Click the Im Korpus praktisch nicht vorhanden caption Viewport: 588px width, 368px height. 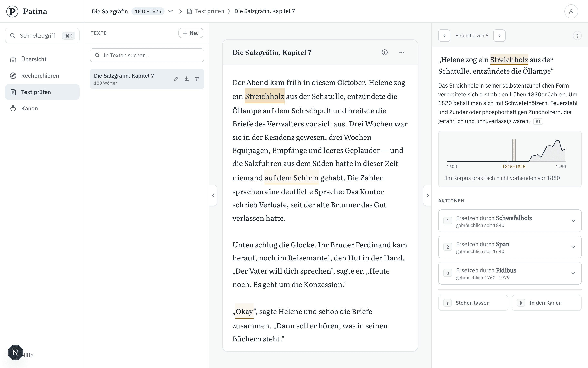tap(502, 178)
